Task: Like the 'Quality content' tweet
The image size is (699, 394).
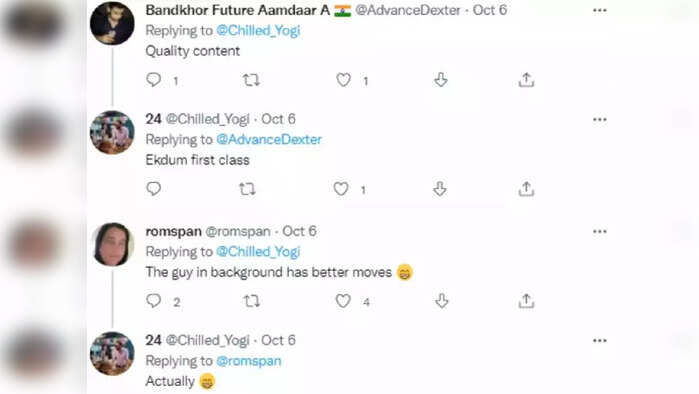Action: [x=343, y=80]
